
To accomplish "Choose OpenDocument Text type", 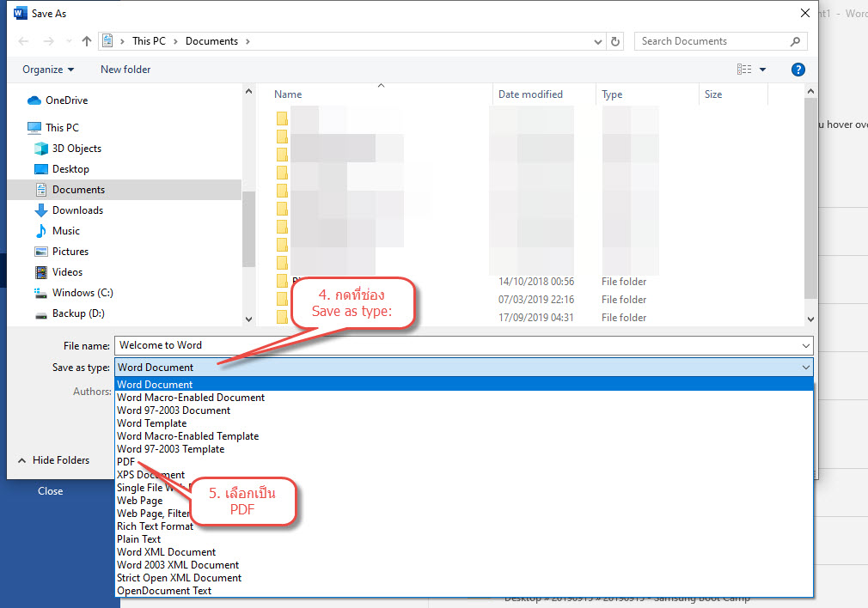I will click(x=464, y=590).
